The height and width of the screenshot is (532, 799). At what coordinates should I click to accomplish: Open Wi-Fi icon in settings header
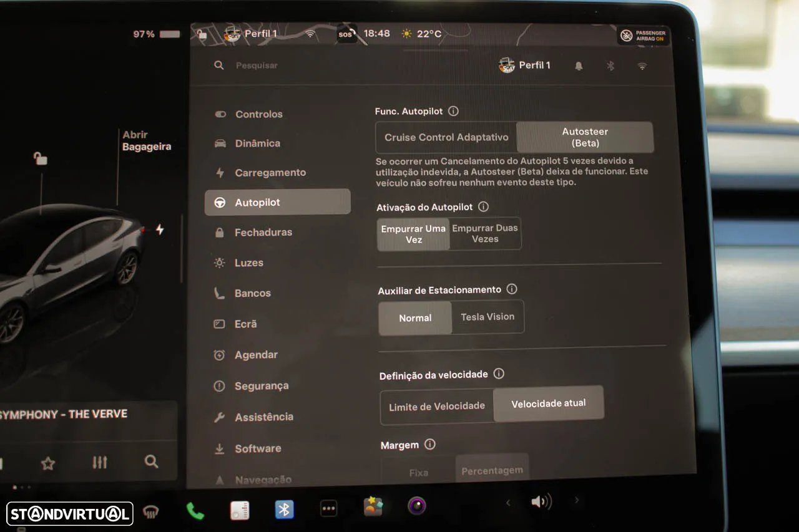coord(642,65)
